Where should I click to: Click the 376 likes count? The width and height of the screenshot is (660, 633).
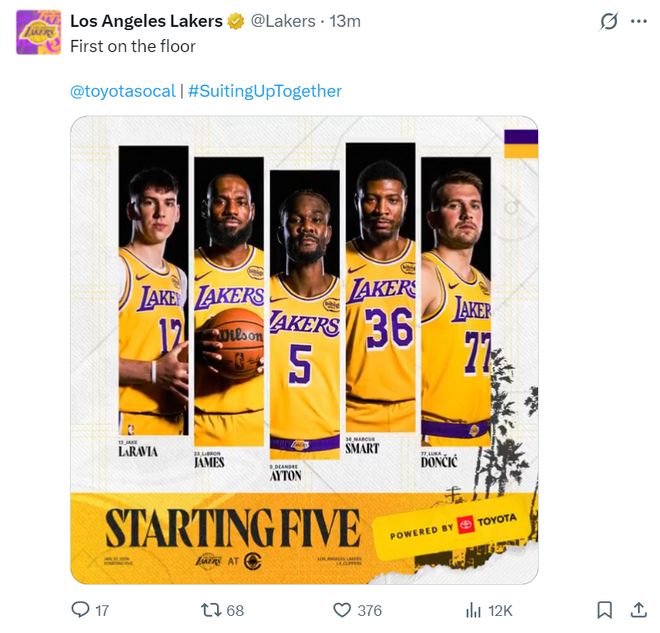369,610
